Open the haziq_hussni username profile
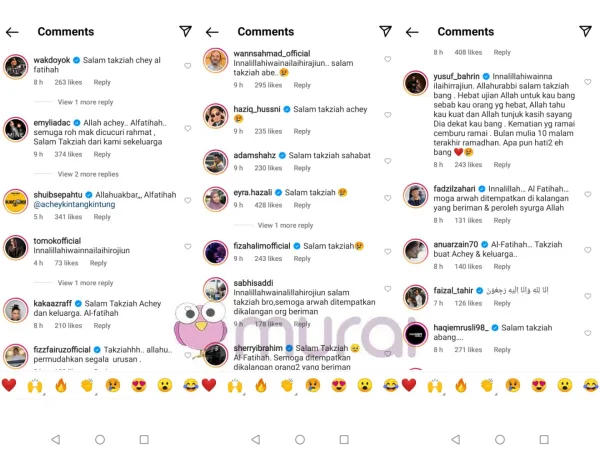600x450 pixels. click(x=257, y=109)
